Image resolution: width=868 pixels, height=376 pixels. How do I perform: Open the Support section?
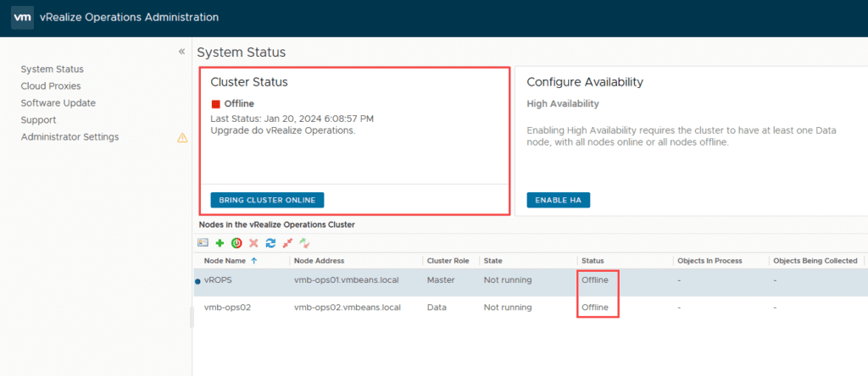click(x=38, y=120)
